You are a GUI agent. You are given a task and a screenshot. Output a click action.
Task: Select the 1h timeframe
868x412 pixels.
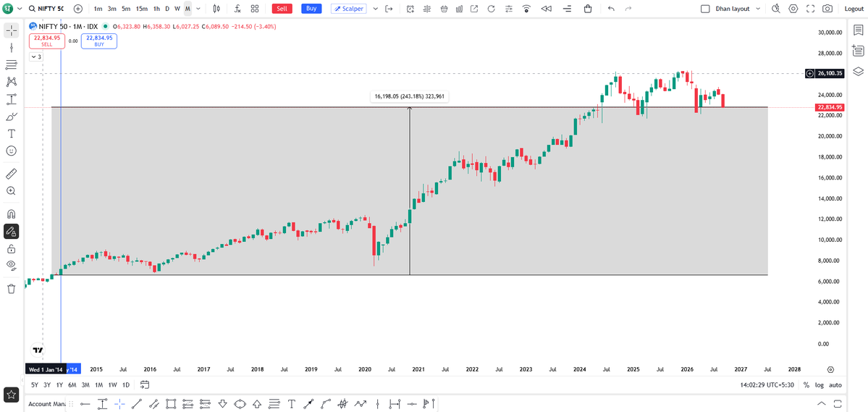(x=156, y=9)
